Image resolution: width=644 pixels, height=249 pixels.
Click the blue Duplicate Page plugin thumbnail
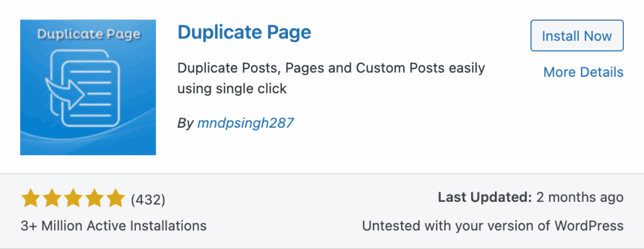tap(88, 87)
